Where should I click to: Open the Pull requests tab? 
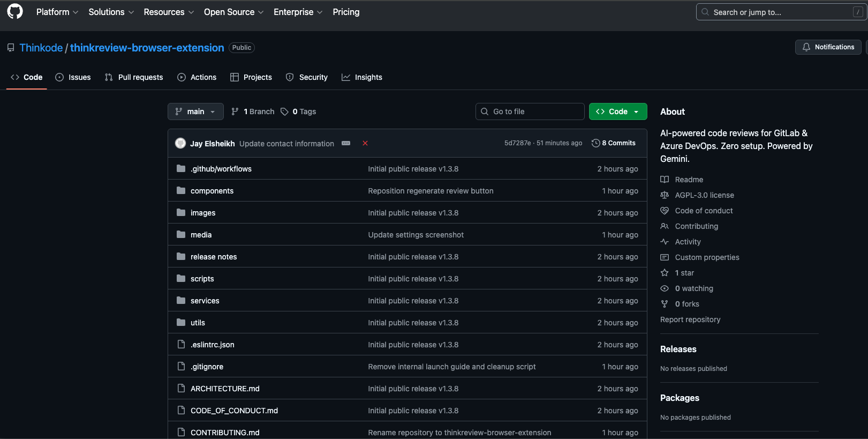(134, 77)
